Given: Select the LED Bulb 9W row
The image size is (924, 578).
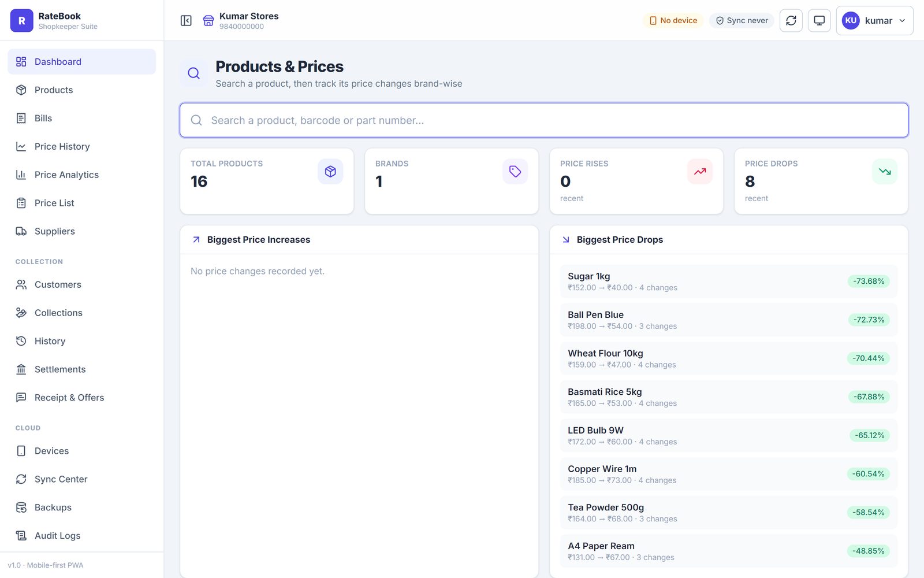Looking at the screenshot, I should [x=729, y=436].
